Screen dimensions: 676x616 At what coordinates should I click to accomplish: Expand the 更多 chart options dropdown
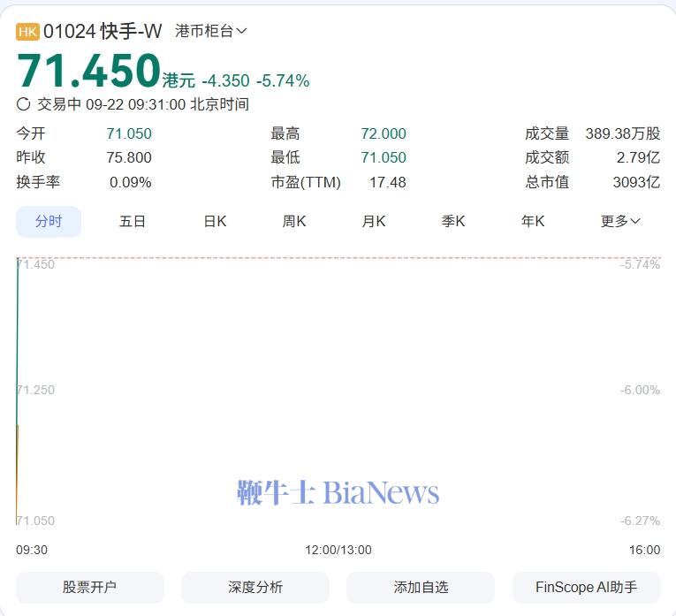(620, 221)
